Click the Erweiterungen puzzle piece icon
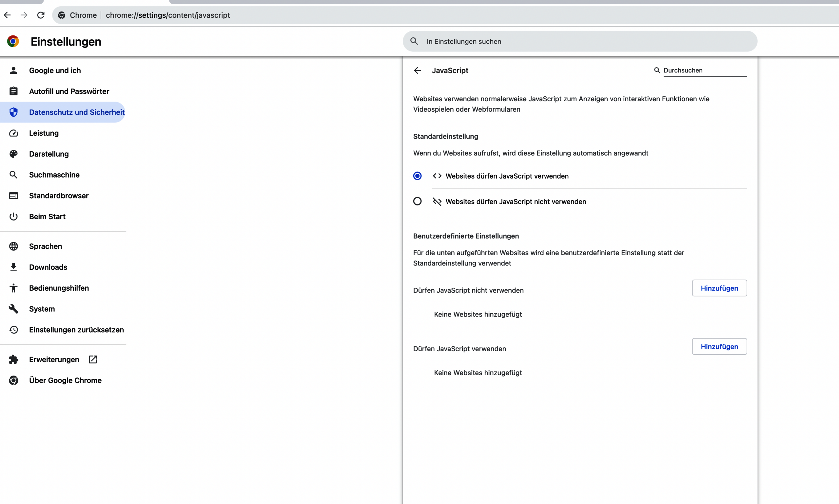 pyautogui.click(x=14, y=359)
